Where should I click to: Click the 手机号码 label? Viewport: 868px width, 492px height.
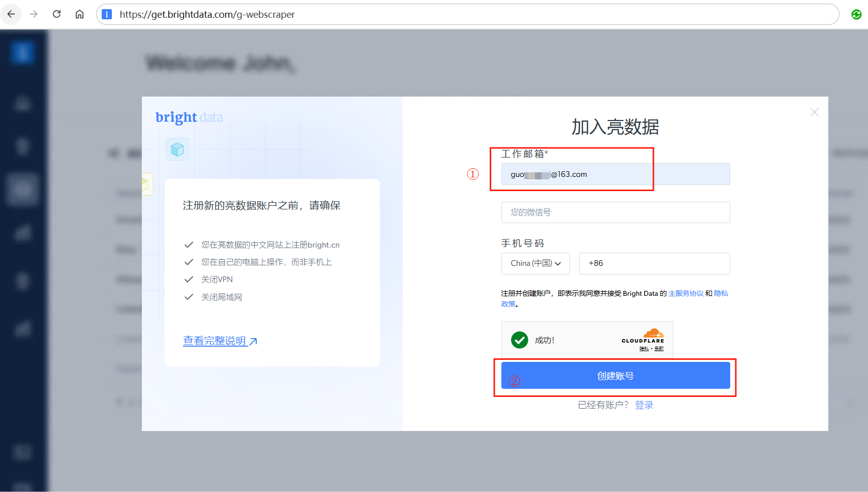click(523, 243)
